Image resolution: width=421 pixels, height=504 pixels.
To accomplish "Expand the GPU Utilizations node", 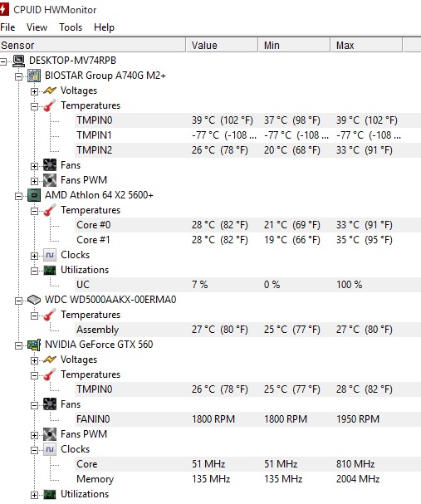I will [x=34, y=495].
